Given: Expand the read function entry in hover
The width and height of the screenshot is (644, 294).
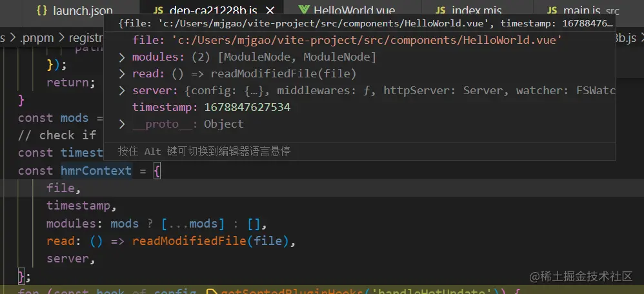Looking at the screenshot, I should pos(121,74).
